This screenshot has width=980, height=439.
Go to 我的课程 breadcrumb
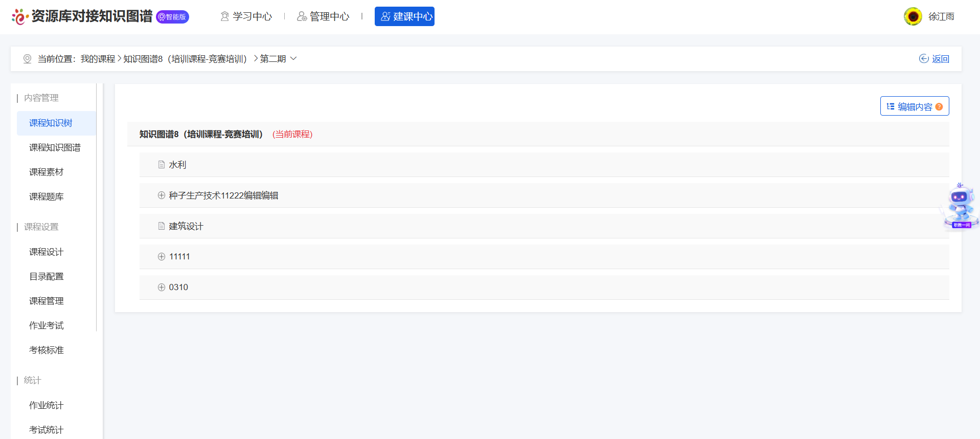tap(98, 59)
